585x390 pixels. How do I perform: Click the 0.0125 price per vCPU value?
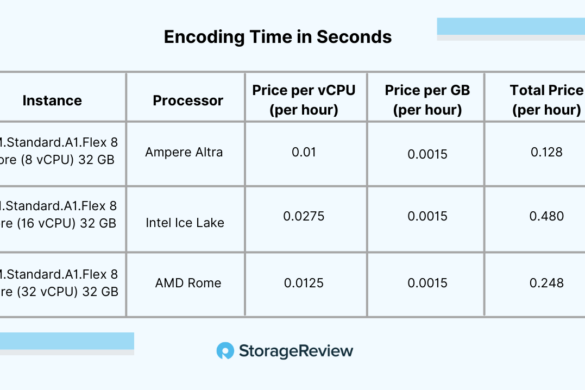coord(304,283)
